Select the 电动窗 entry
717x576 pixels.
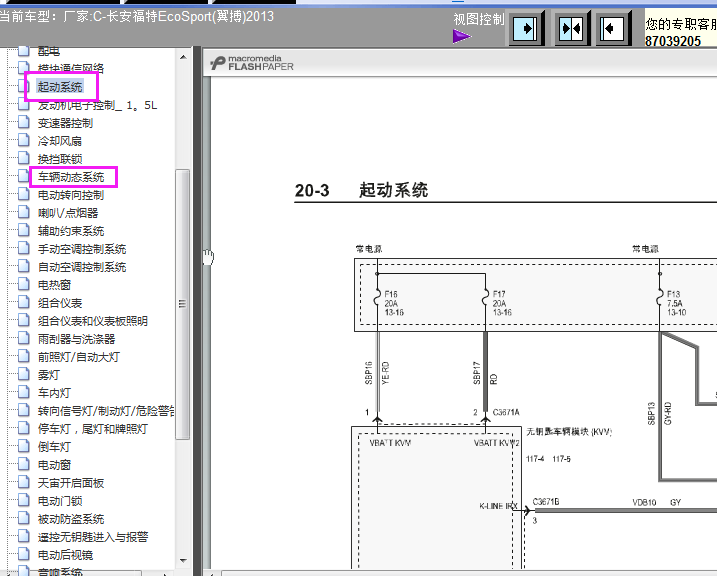(54, 465)
